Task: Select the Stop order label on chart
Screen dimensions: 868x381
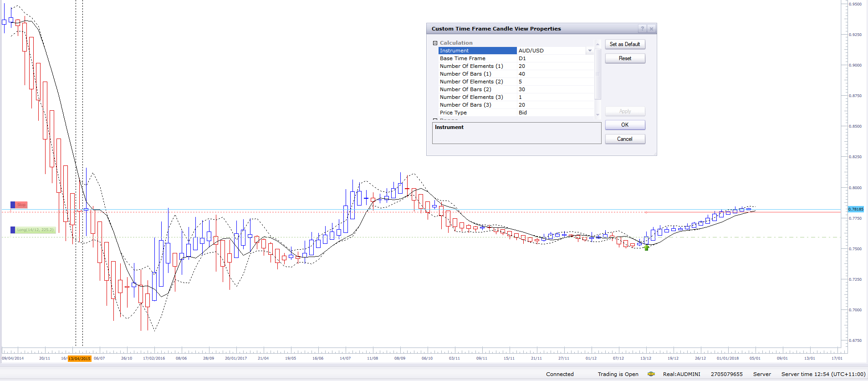Action: (21, 205)
